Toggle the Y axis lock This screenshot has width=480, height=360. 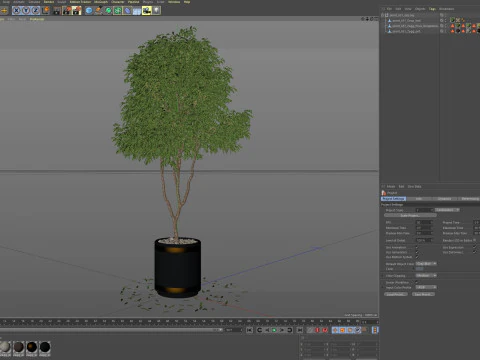(26, 11)
